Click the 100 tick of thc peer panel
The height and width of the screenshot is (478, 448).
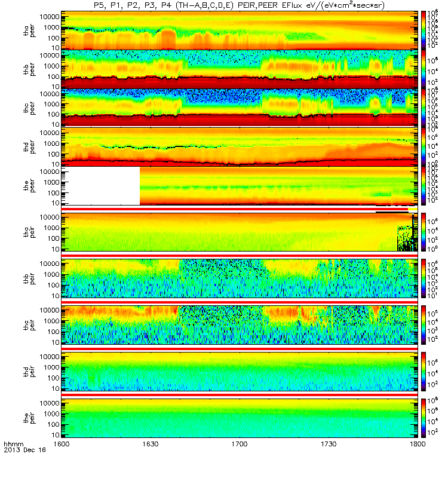pos(53,114)
